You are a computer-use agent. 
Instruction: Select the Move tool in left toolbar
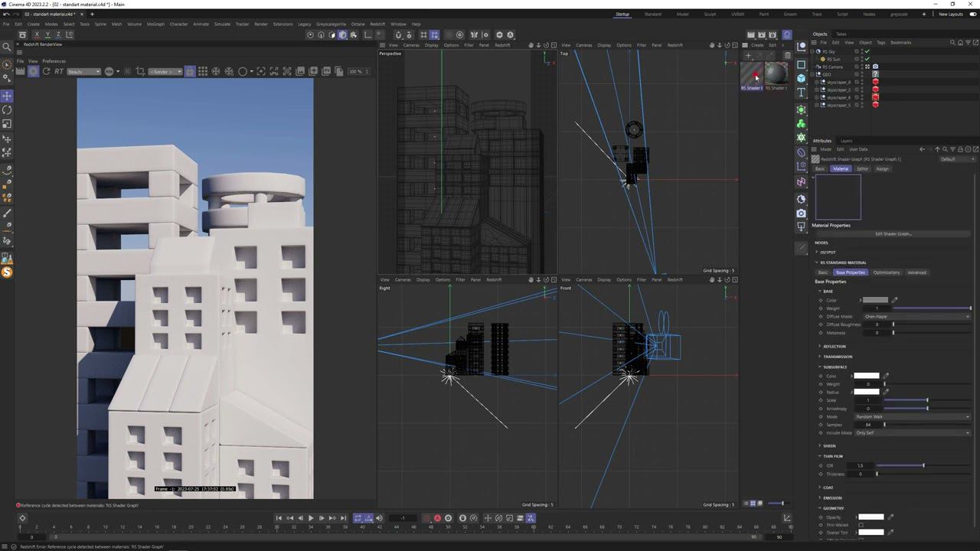click(7, 96)
